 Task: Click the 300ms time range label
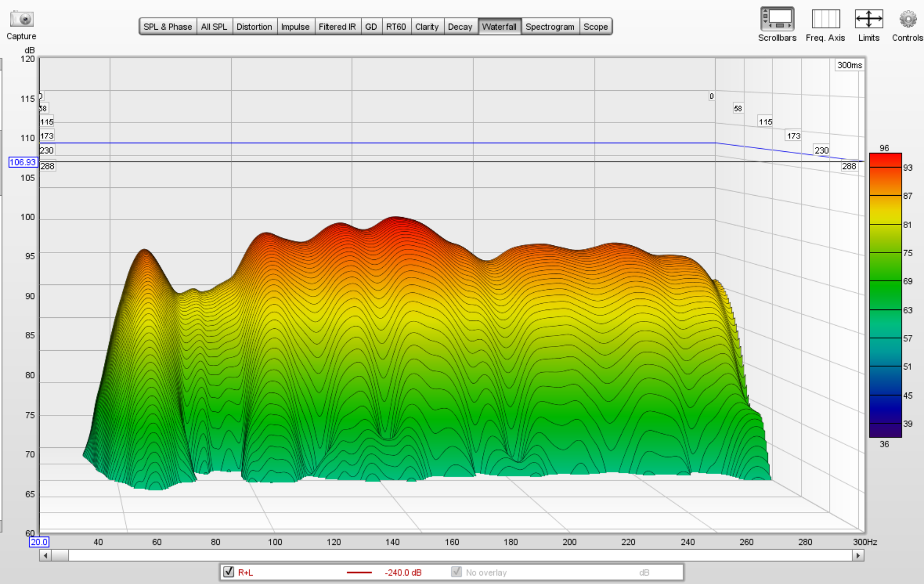(x=849, y=65)
